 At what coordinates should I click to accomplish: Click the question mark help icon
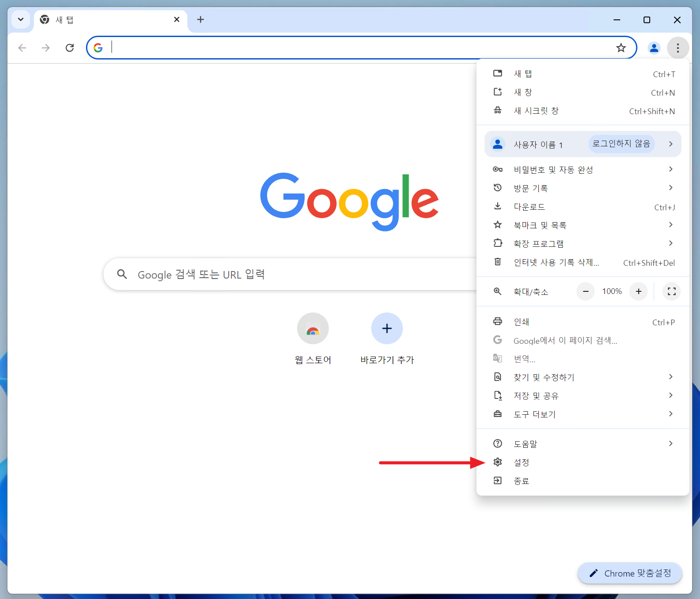tap(498, 443)
